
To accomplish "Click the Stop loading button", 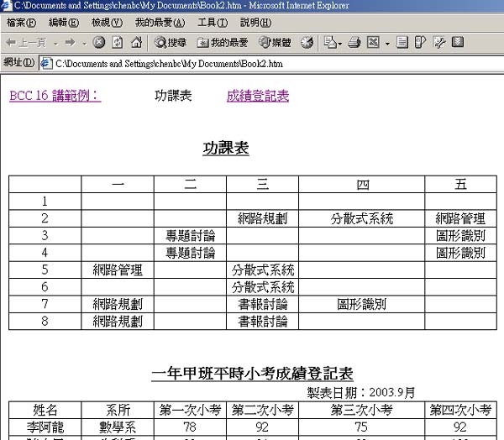I will [x=99, y=42].
